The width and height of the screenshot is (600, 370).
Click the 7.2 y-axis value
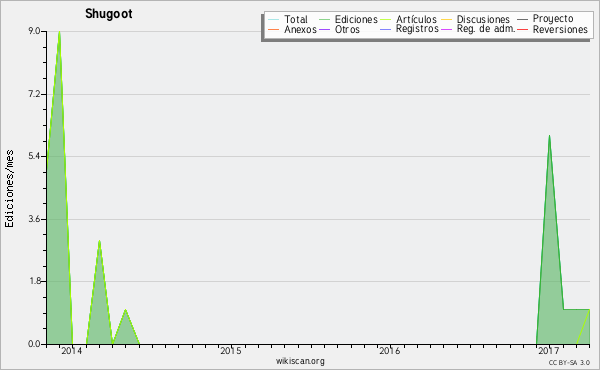34,94
